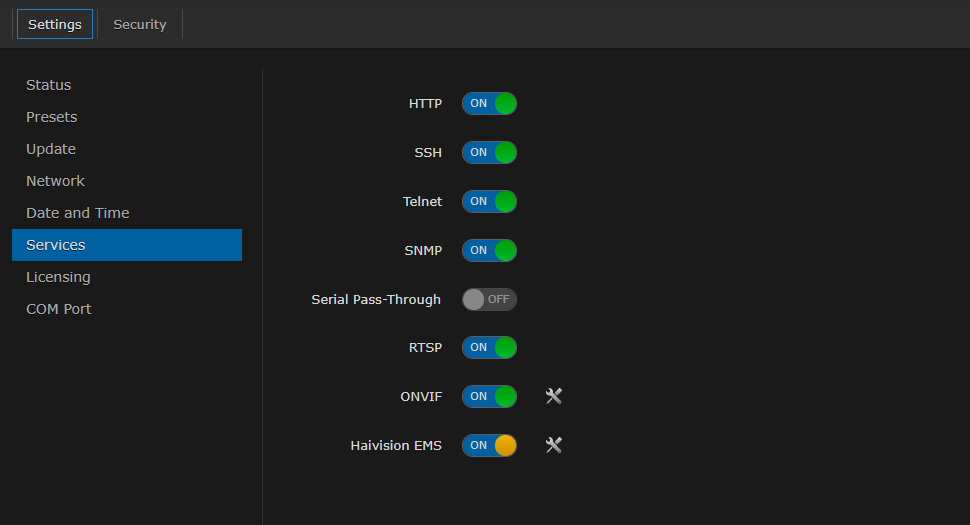Go to Presets in the sidebar

click(x=52, y=117)
